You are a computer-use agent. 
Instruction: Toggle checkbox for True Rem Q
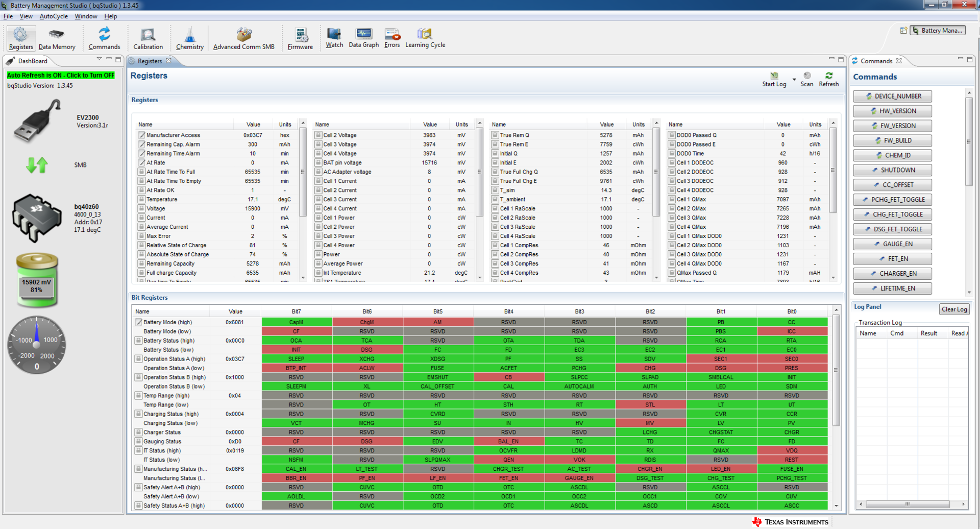click(x=495, y=135)
